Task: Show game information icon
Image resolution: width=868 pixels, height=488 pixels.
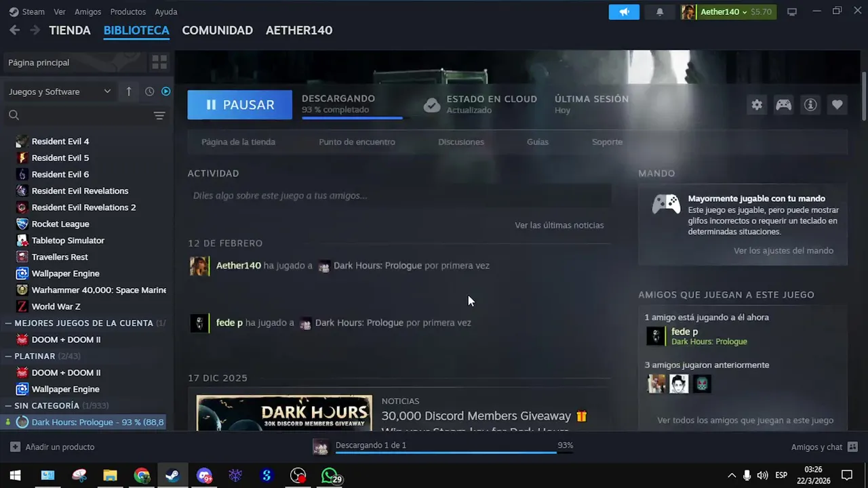Action: [810, 105]
